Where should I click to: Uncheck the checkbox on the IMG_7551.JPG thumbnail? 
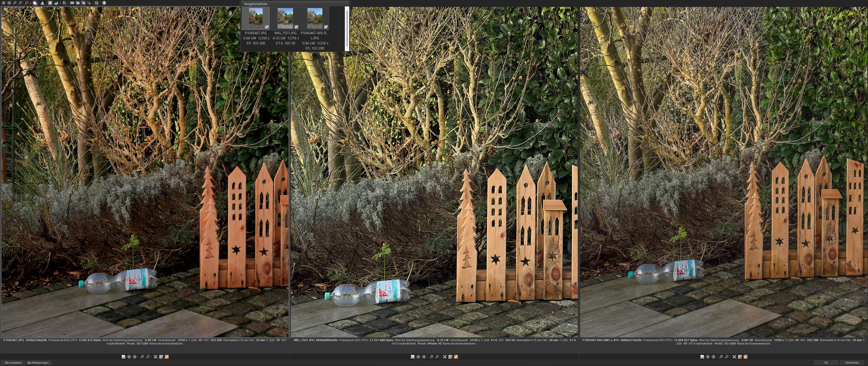296,27
